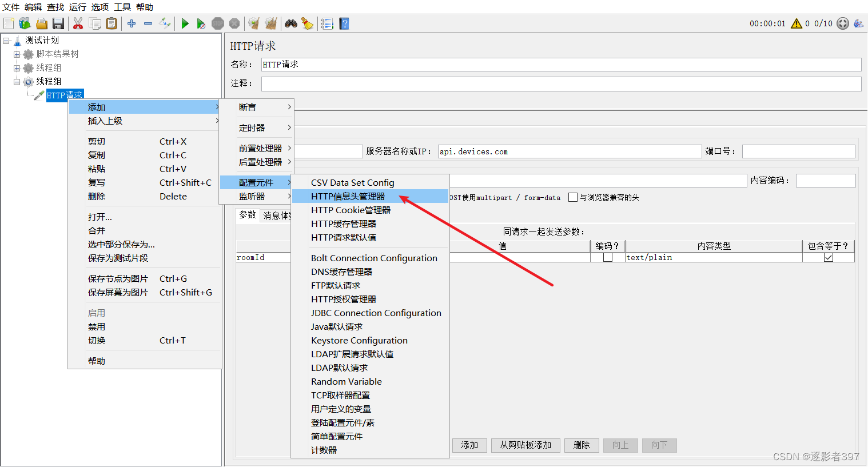Image resolution: width=868 pixels, height=467 pixels.
Task: Click the 向上 button
Action: coord(620,445)
